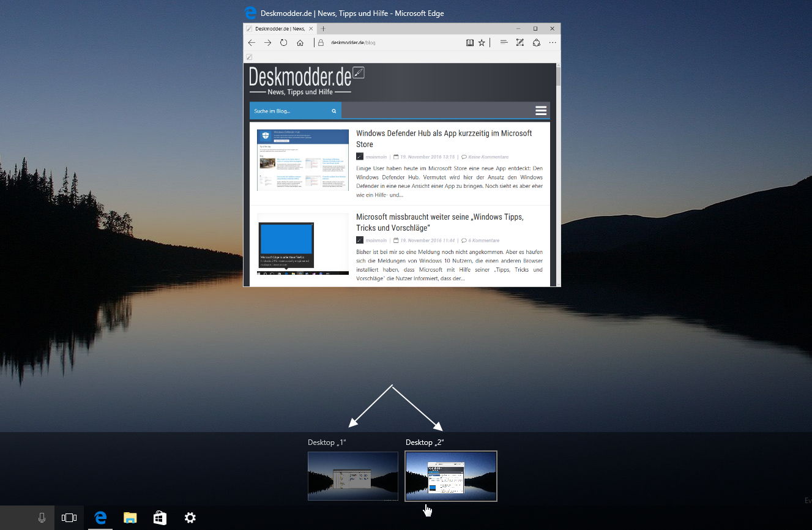Click the Edge Share icon

tap(536, 43)
